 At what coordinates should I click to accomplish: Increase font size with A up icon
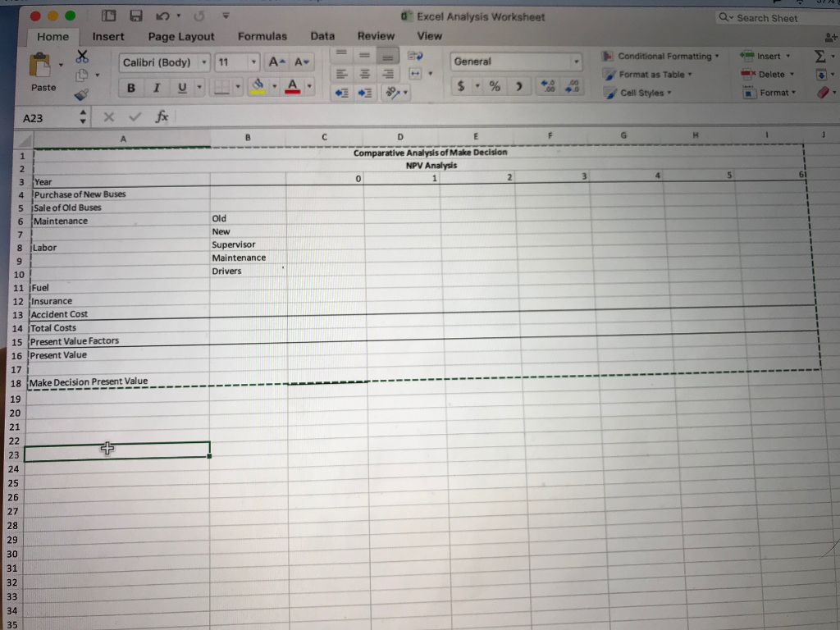pos(276,62)
